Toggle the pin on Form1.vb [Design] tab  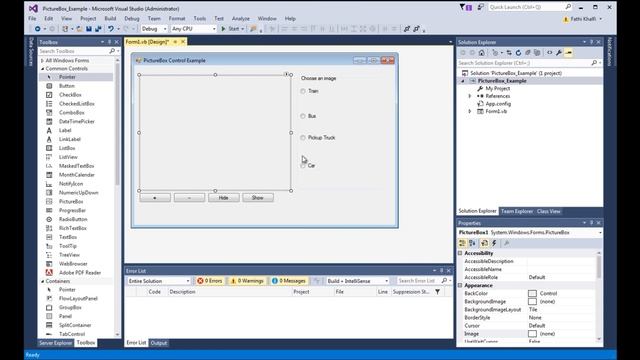175,42
